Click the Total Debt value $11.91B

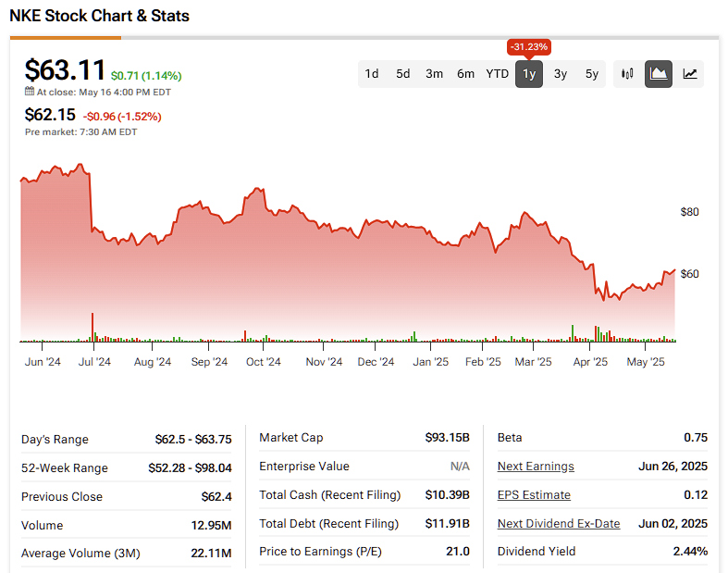pyautogui.click(x=447, y=523)
